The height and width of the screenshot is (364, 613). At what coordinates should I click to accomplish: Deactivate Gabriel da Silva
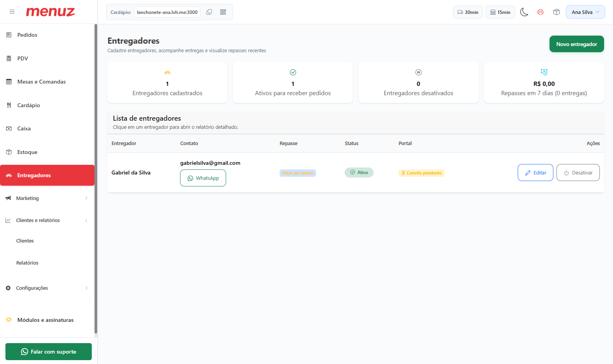pyautogui.click(x=578, y=173)
